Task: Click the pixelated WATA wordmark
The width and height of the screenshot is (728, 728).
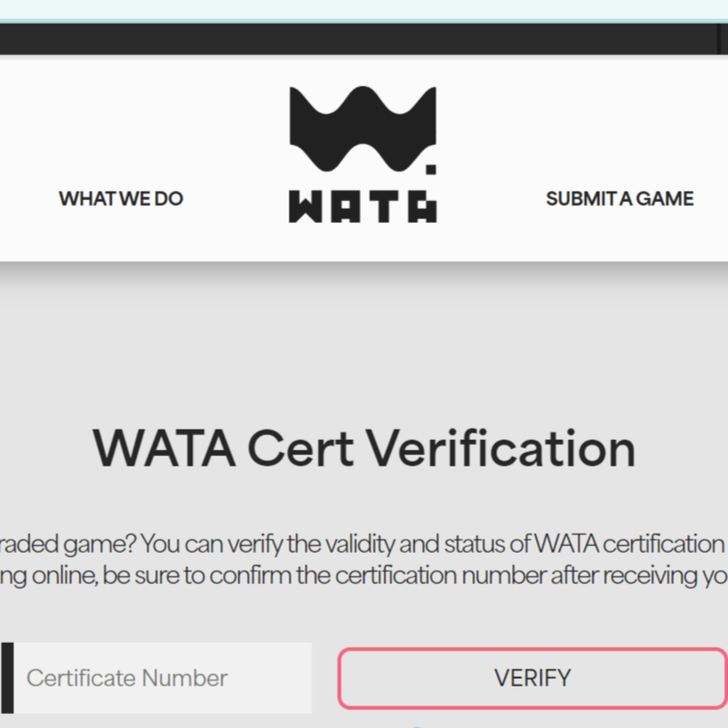Action: click(363, 207)
